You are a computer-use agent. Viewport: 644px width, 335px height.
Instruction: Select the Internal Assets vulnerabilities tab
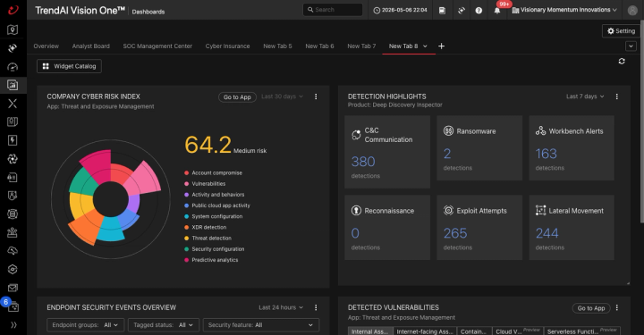[x=370, y=331]
